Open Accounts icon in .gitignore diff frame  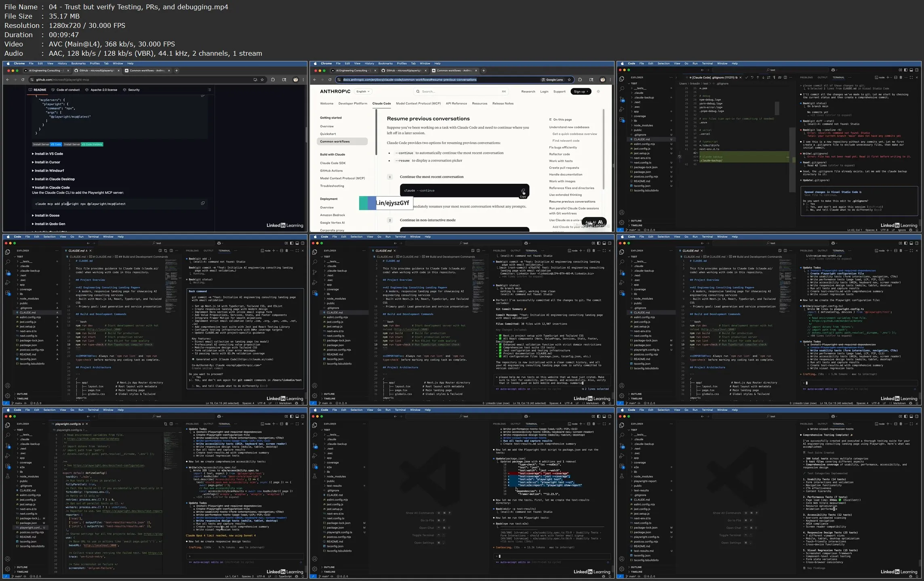point(621,212)
